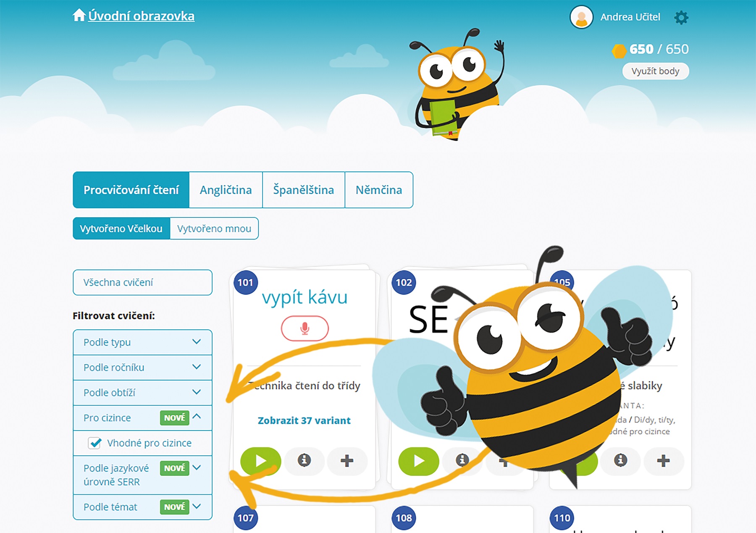Open the Zobrazit 37 variant link

click(304, 420)
